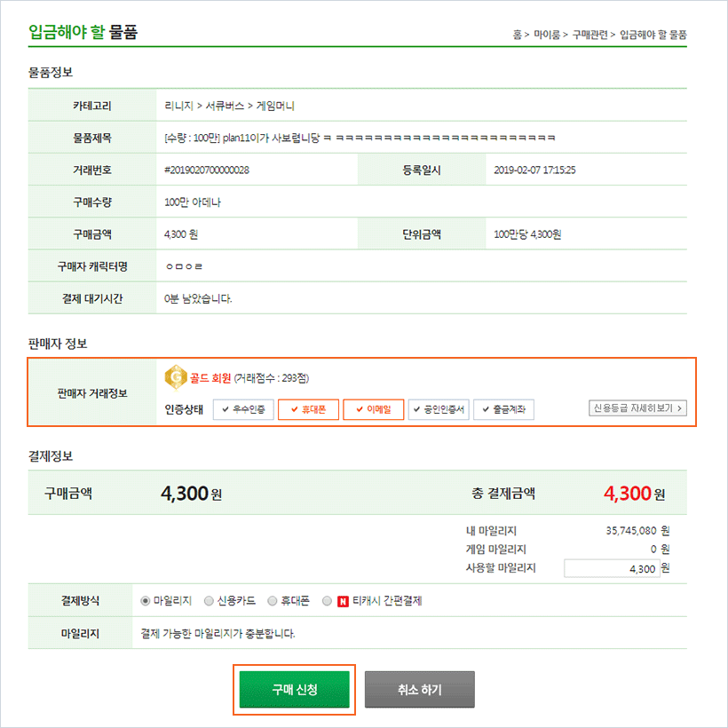Click the red N 티캐시 icon
Viewport: 728px width, 728px height.
[344, 601]
